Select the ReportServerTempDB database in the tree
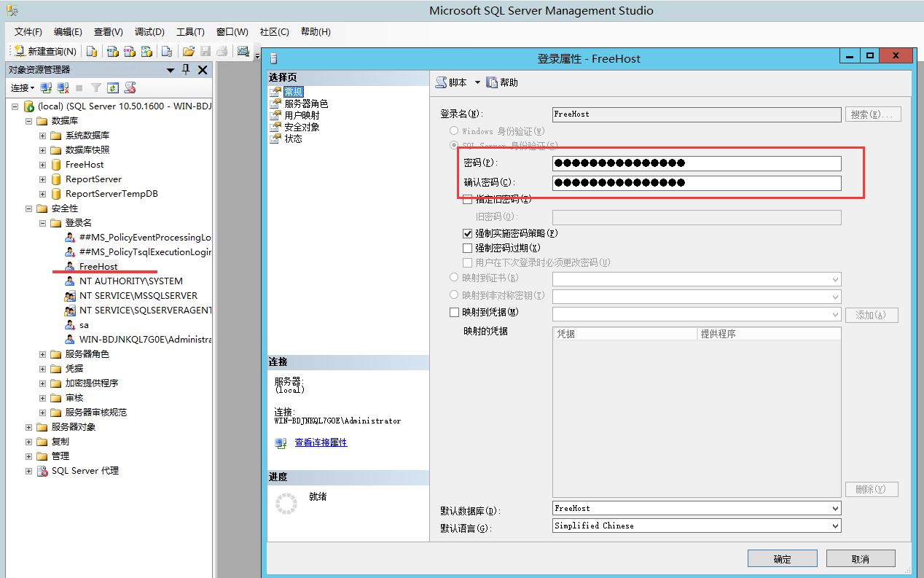This screenshot has height=578, width=924. click(111, 194)
